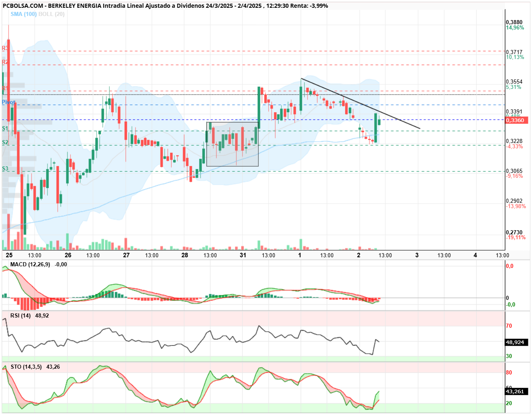Click the BOLL (20) legend label

point(51,14)
